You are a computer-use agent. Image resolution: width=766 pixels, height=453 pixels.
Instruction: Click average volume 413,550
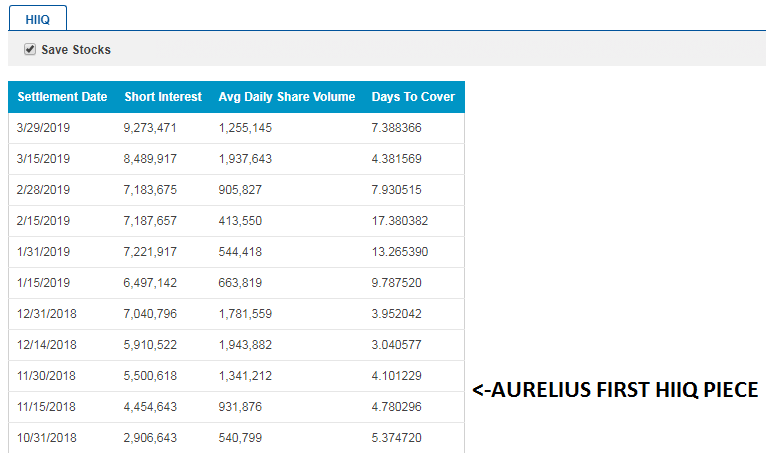pyautogui.click(x=240, y=221)
